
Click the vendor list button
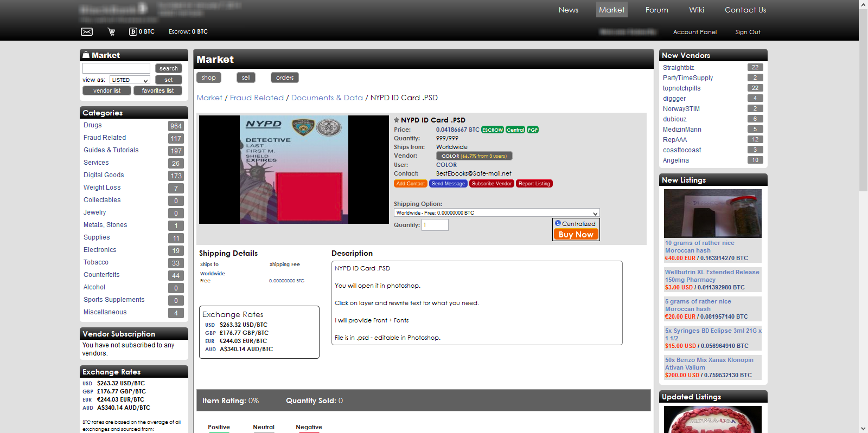click(x=107, y=91)
